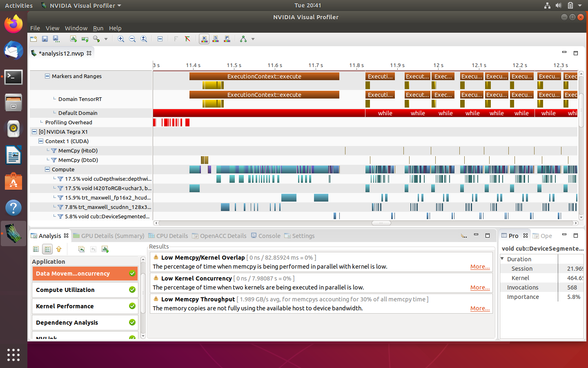Click filter icon on I420ToRGB kernel row

tap(60, 188)
